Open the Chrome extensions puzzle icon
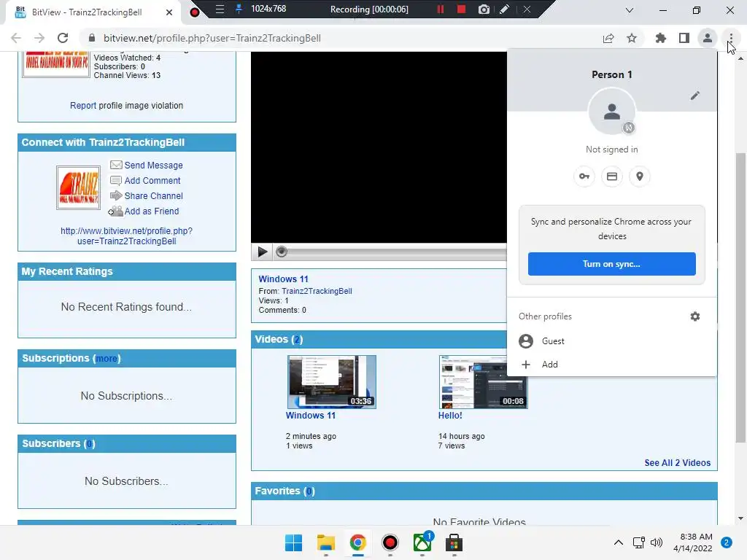This screenshot has width=747, height=560. pos(660,38)
